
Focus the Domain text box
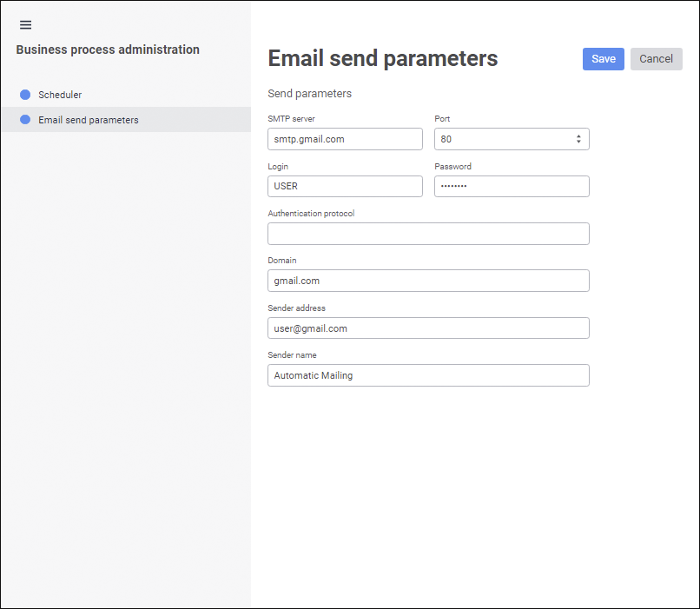(428, 281)
